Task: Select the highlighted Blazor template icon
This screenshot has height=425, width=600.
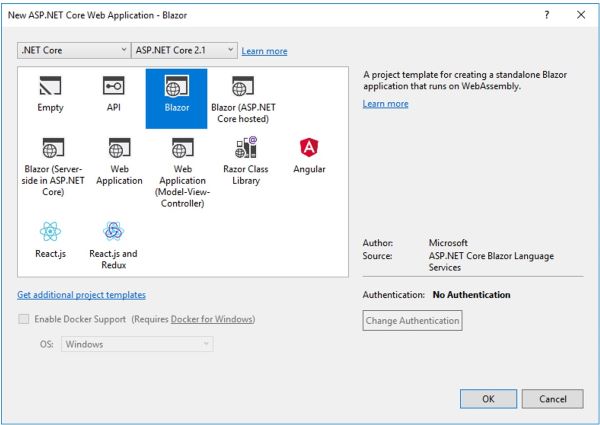Action: point(176,86)
